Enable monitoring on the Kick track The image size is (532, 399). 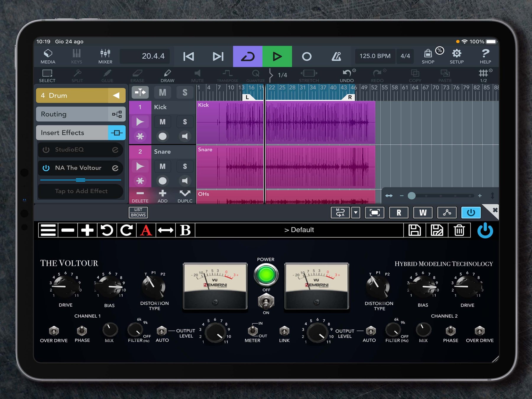tap(185, 136)
